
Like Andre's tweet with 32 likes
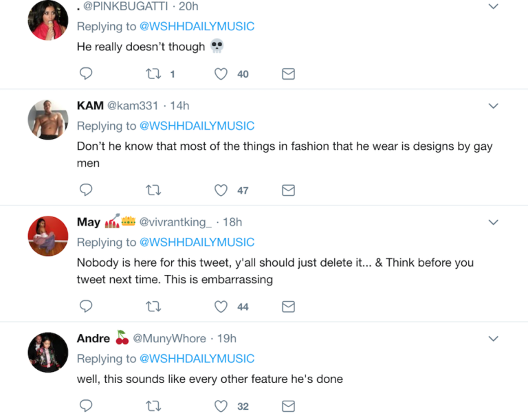221,406
